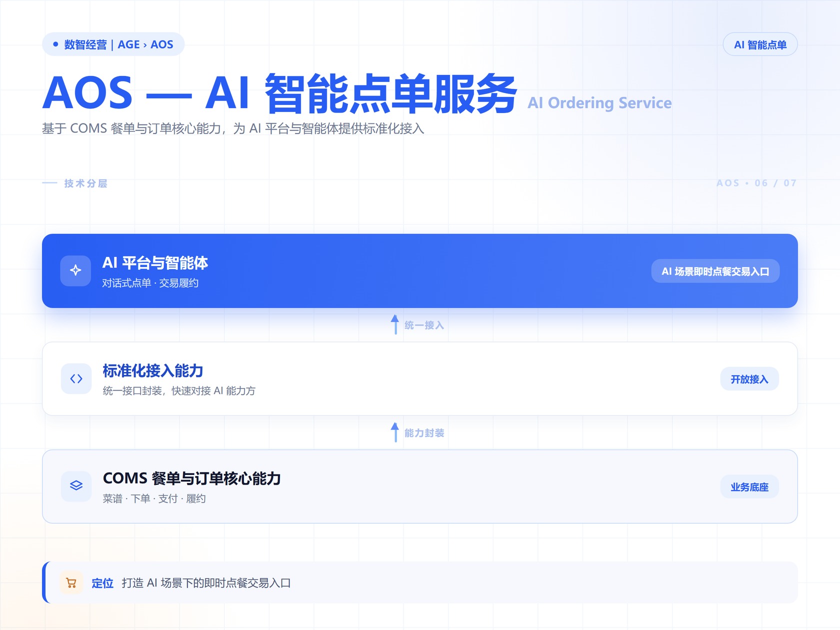Click the page indicator AOS • 06 / 07
Viewport: 840px width, 630px height.
[756, 183]
